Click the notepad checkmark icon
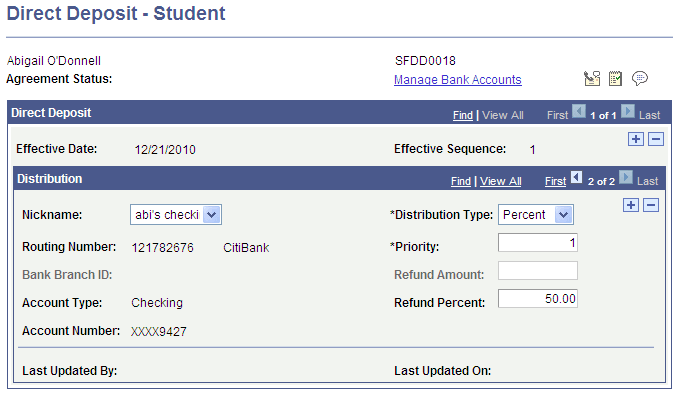This screenshot has width=677, height=394. pyautogui.click(x=615, y=79)
